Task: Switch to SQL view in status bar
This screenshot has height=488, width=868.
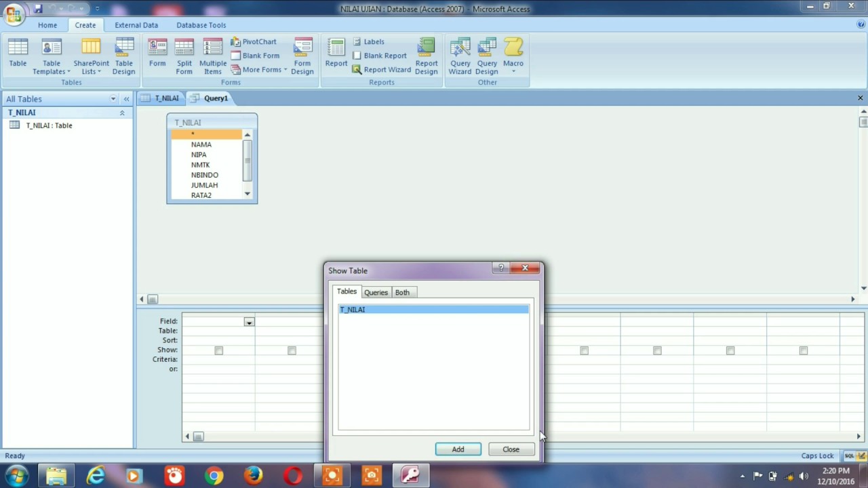Action: click(x=849, y=456)
